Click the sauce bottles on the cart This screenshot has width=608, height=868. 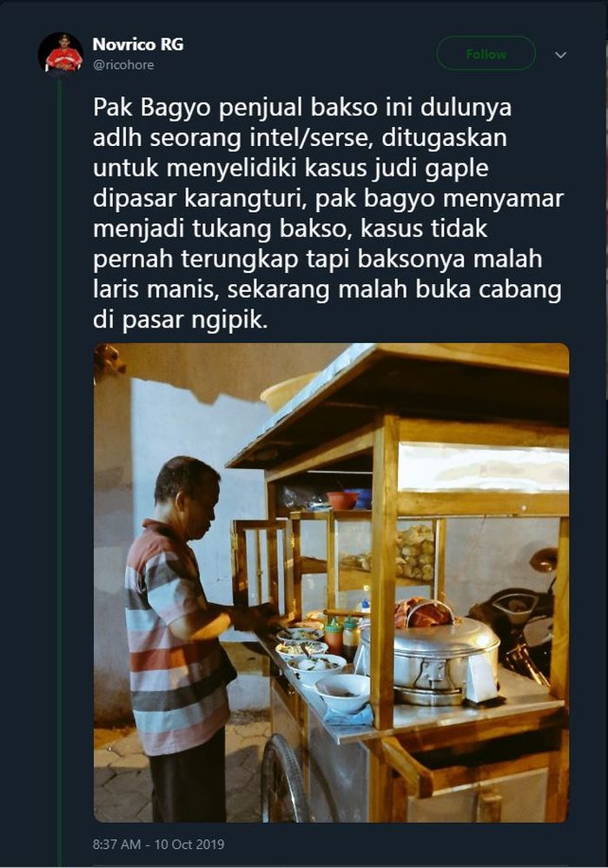click(x=342, y=637)
